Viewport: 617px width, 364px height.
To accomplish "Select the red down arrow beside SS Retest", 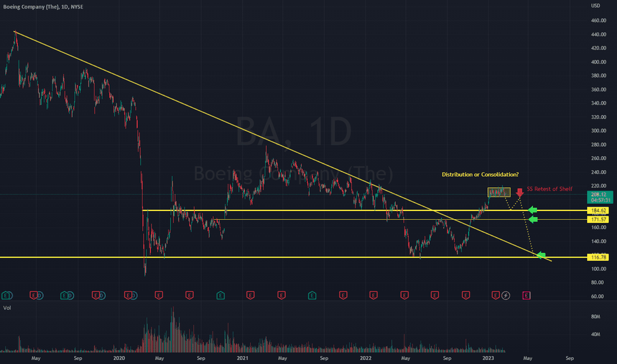I will coord(520,193).
